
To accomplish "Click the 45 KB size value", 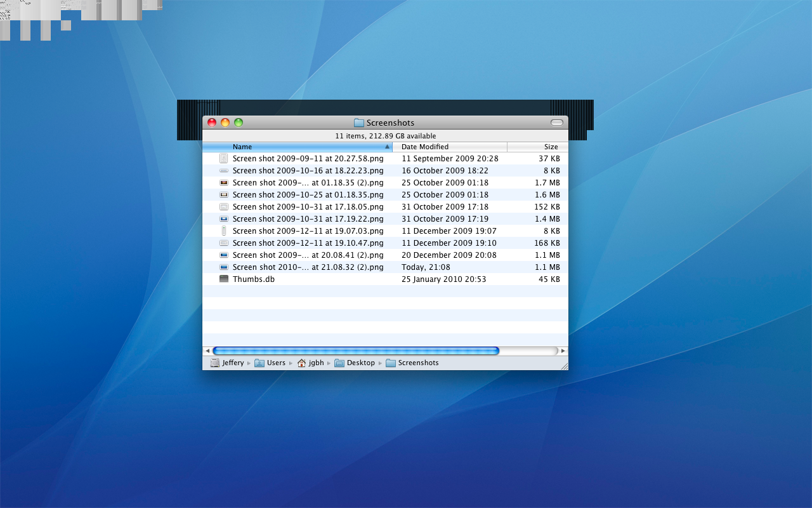I will tap(549, 279).
